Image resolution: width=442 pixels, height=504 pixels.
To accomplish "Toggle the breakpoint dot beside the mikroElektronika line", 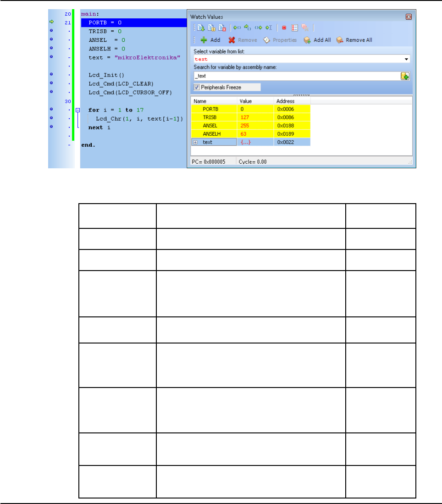I will [x=51, y=56].
